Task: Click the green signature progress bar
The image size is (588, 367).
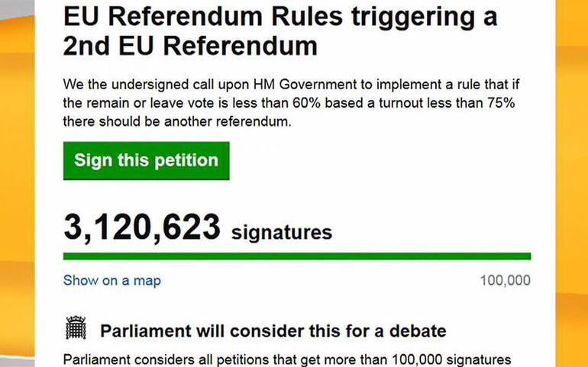Action: click(296, 256)
